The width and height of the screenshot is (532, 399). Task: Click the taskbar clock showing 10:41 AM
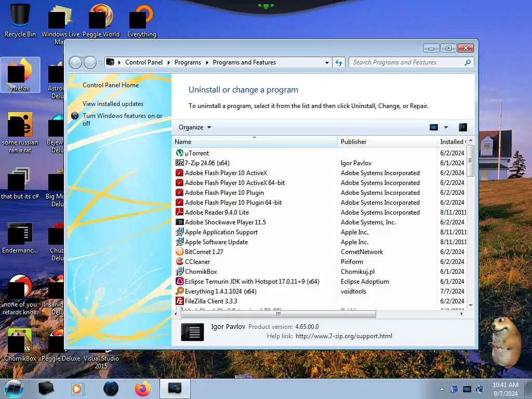[x=505, y=389]
